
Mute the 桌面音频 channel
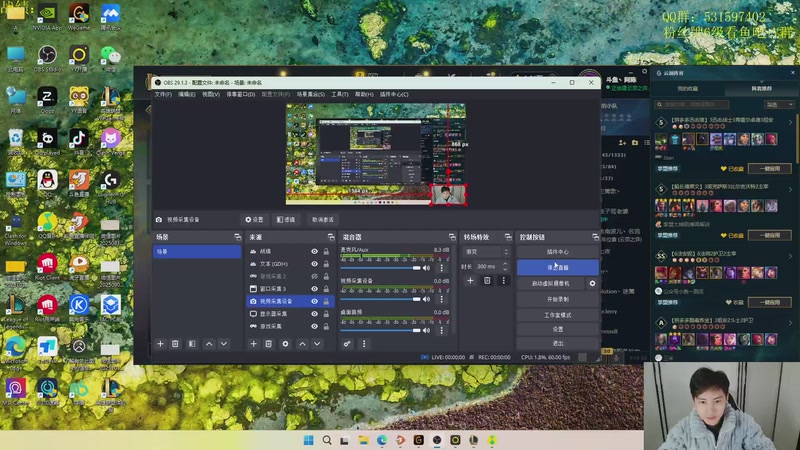tap(427, 330)
